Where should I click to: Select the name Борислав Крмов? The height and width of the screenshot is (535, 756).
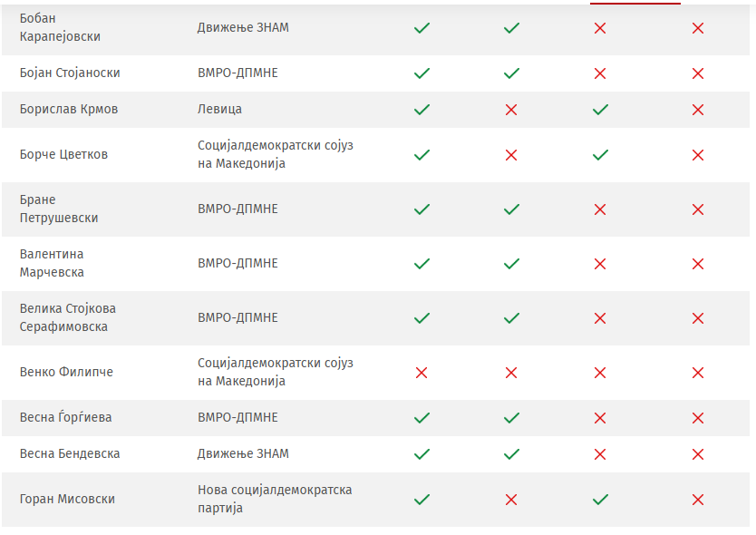tap(69, 110)
